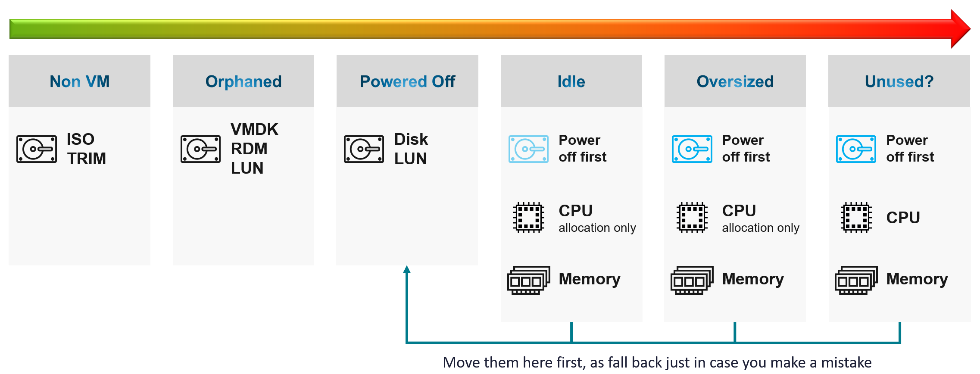Select the blue disk icon under Unused

pyautogui.click(x=856, y=149)
